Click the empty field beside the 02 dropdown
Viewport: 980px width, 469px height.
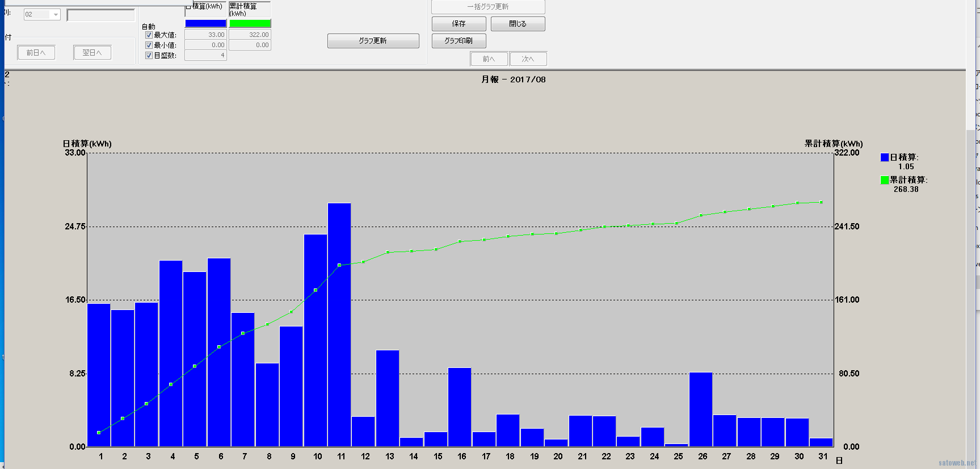[x=101, y=15]
